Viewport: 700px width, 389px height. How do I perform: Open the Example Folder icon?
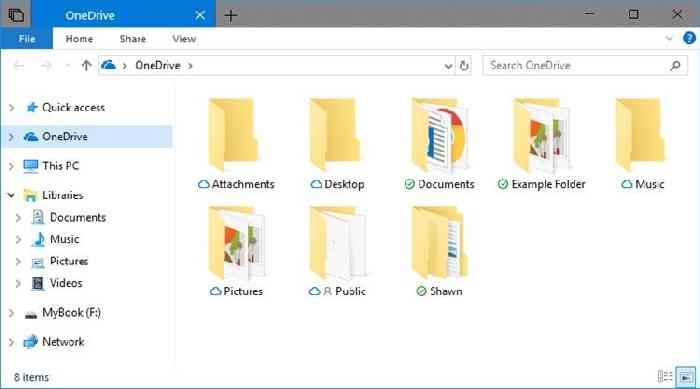(x=542, y=135)
